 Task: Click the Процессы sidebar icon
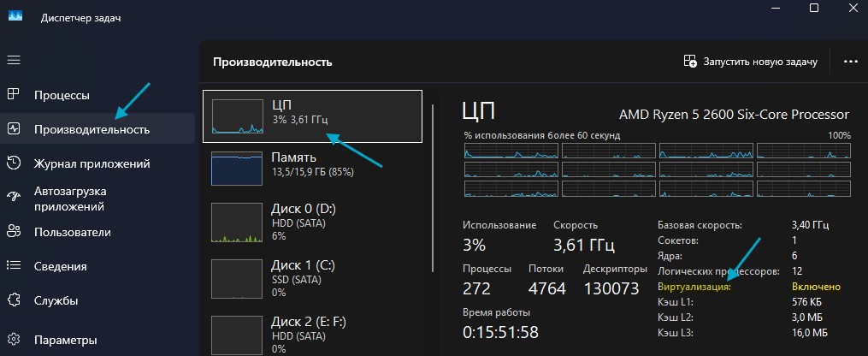point(14,95)
